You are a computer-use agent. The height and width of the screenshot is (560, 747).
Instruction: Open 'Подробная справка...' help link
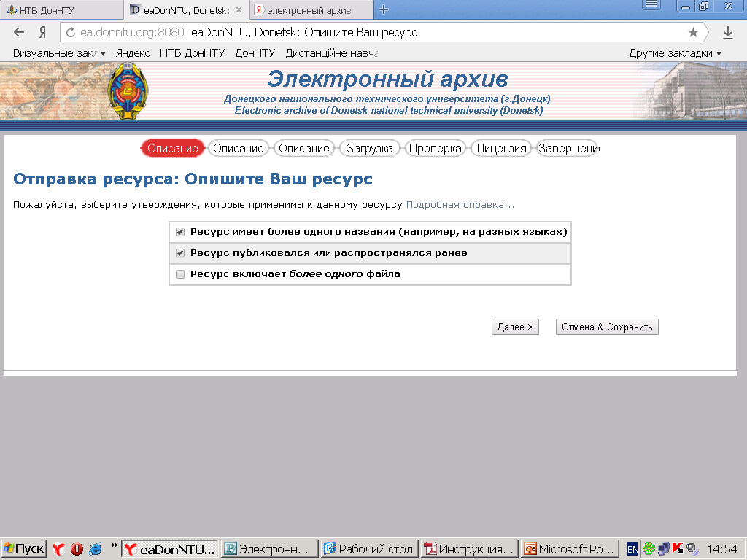click(x=460, y=205)
